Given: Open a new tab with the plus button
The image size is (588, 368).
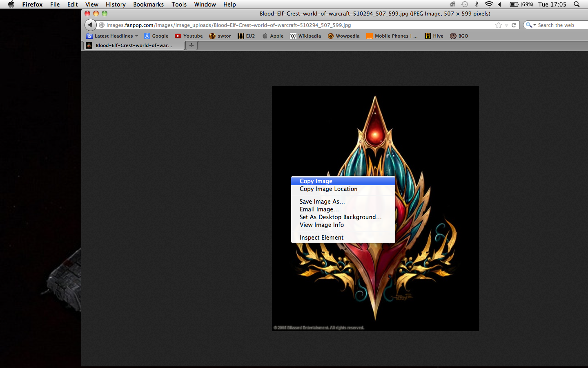Looking at the screenshot, I should pyautogui.click(x=192, y=45).
